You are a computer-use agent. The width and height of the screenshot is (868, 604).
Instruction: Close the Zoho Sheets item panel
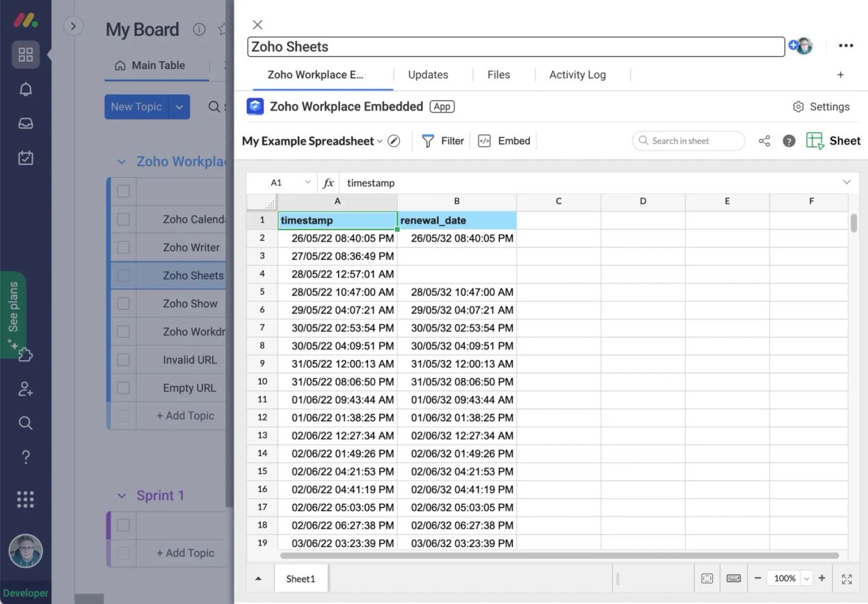tap(257, 25)
